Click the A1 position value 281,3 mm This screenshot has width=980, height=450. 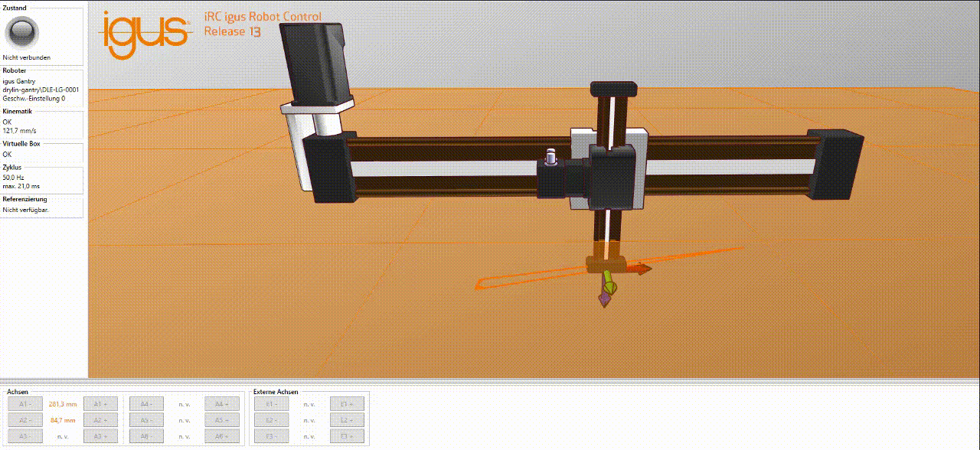(62, 404)
